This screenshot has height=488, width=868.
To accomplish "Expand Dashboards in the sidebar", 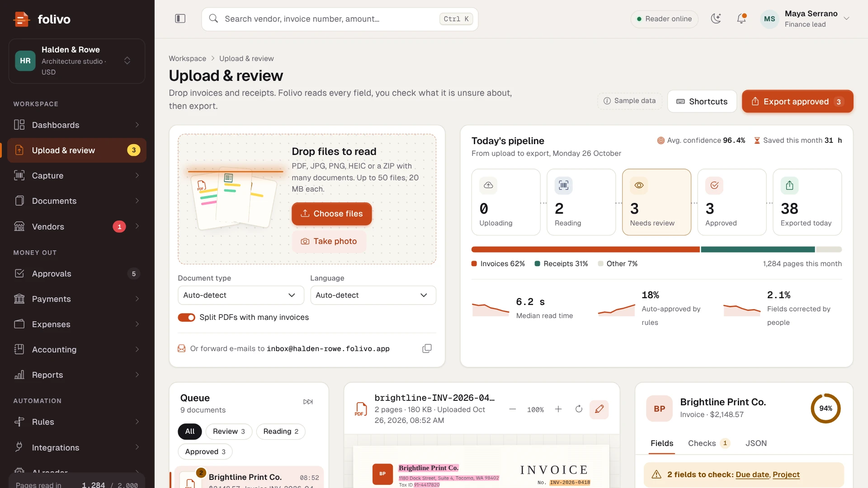I will point(77,125).
